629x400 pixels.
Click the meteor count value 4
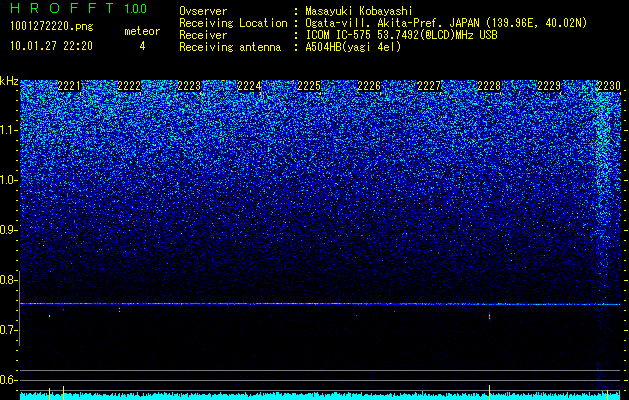[142, 46]
